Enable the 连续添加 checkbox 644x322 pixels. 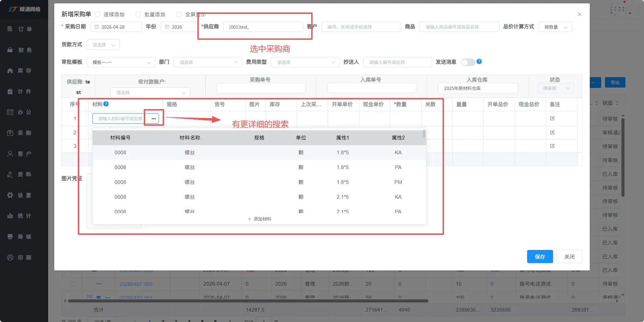98,14
